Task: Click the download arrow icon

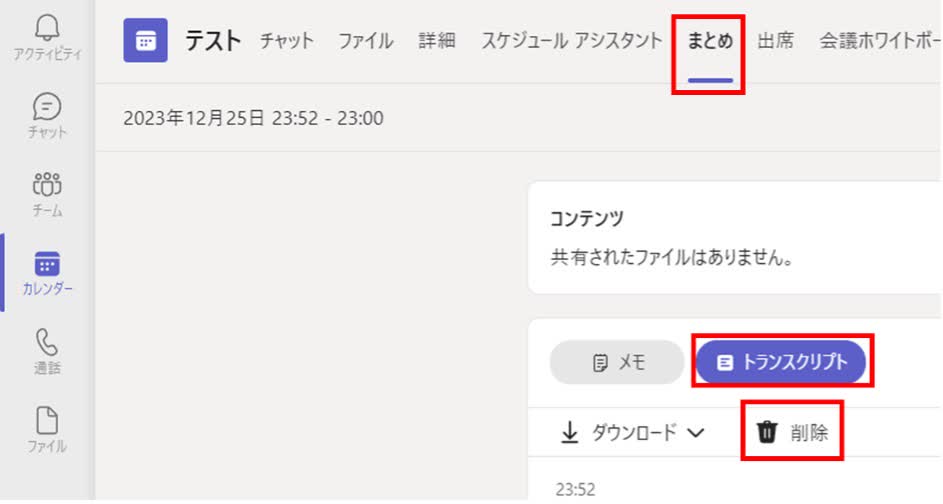Action: click(569, 432)
